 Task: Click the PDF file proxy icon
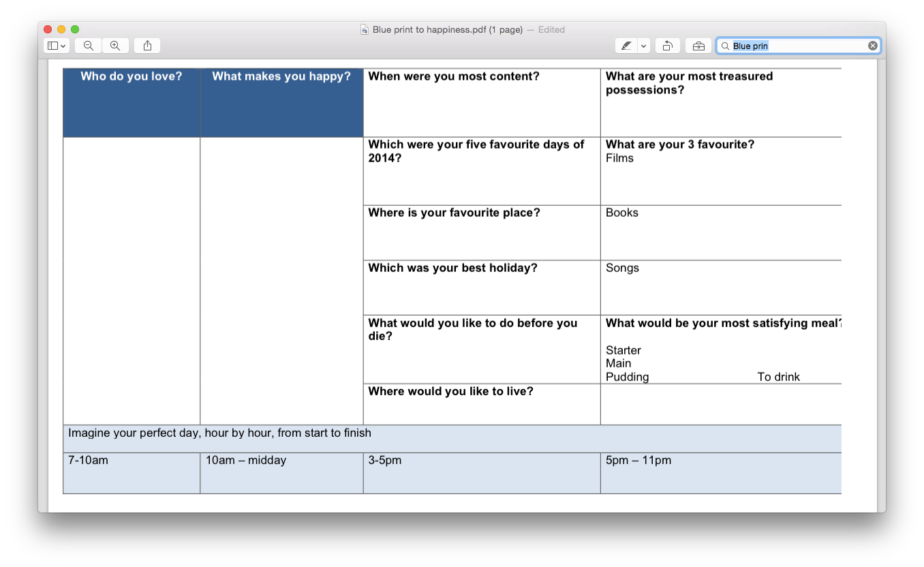pyautogui.click(x=365, y=29)
